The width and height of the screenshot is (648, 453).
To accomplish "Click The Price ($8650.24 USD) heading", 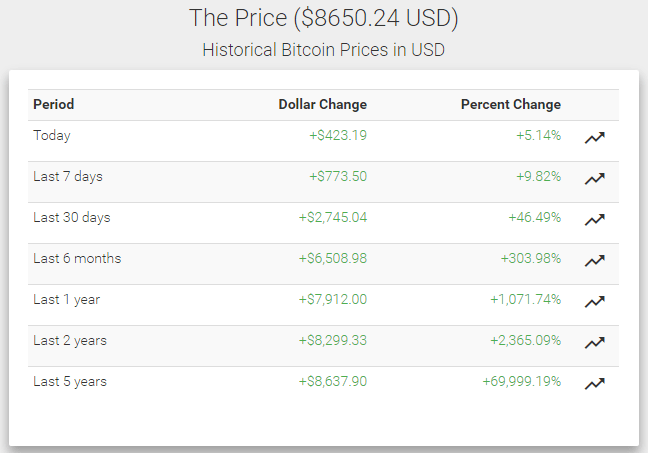I will pos(324,19).
